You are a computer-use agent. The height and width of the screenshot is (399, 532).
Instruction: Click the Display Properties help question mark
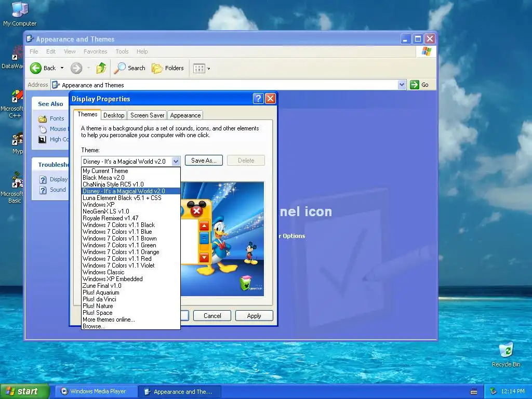point(258,99)
